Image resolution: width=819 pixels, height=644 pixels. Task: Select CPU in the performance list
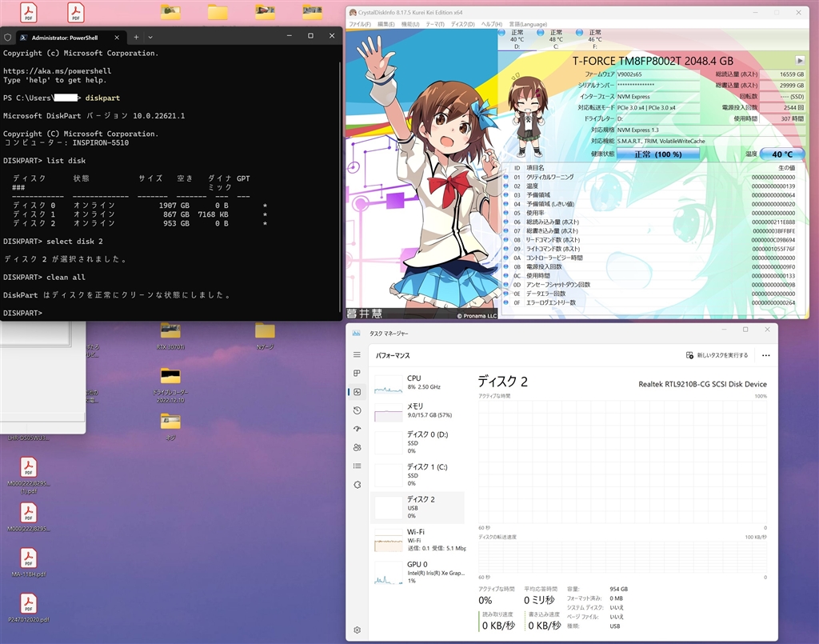coord(417,383)
